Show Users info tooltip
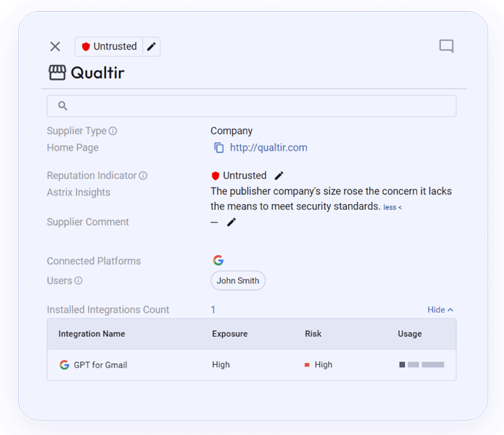Image resolution: width=504 pixels, height=435 pixels. coord(78,281)
